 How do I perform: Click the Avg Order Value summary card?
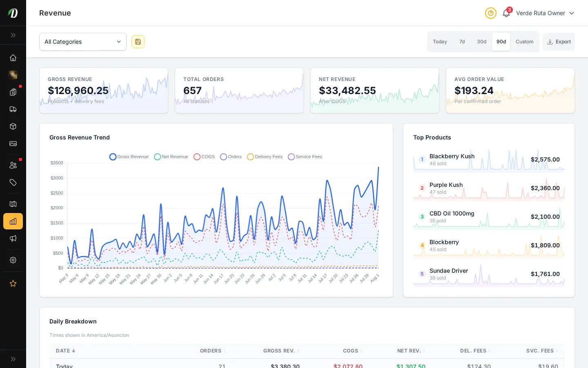coord(510,90)
